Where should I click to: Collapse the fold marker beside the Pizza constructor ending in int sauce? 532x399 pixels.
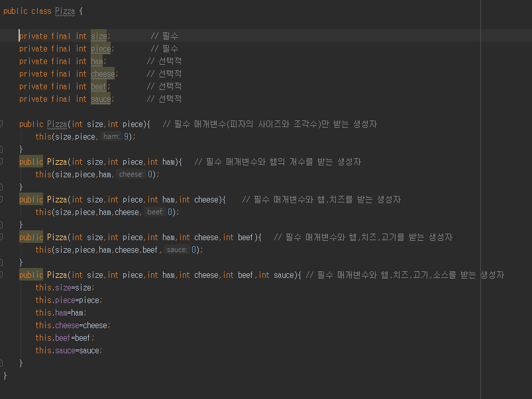(x=1, y=275)
